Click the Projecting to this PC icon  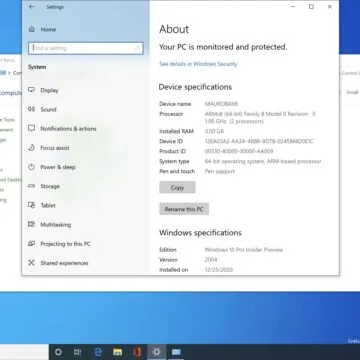coord(31,244)
